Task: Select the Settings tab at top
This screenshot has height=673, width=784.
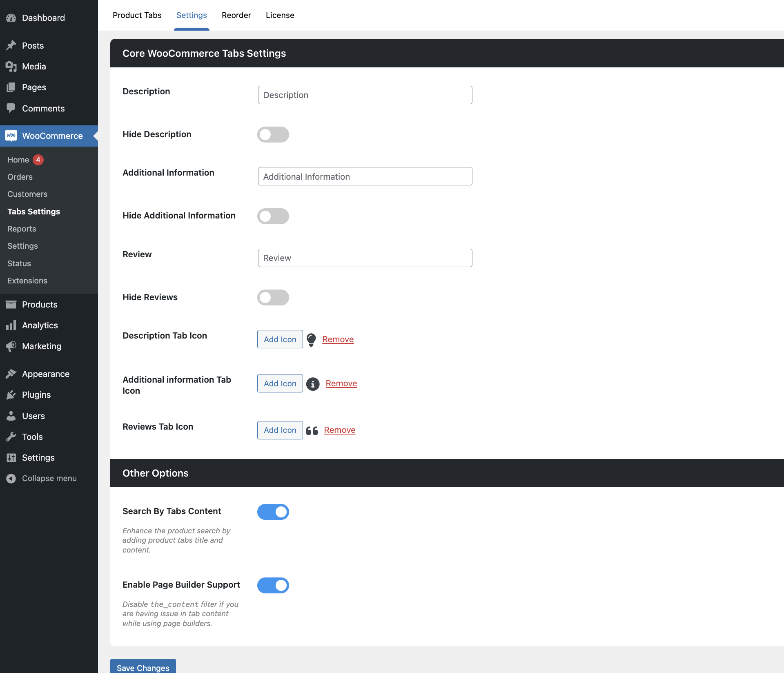Action: click(x=192, y=15)
